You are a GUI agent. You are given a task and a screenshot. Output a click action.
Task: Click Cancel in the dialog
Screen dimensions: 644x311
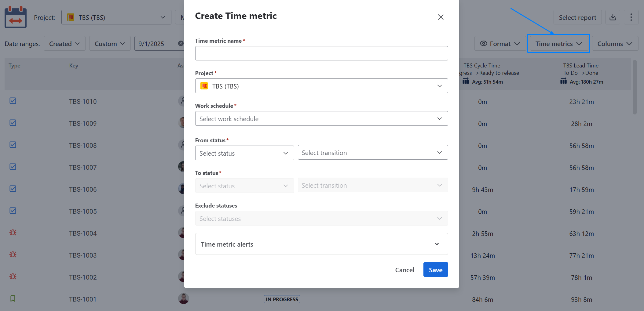click(404, 270)
